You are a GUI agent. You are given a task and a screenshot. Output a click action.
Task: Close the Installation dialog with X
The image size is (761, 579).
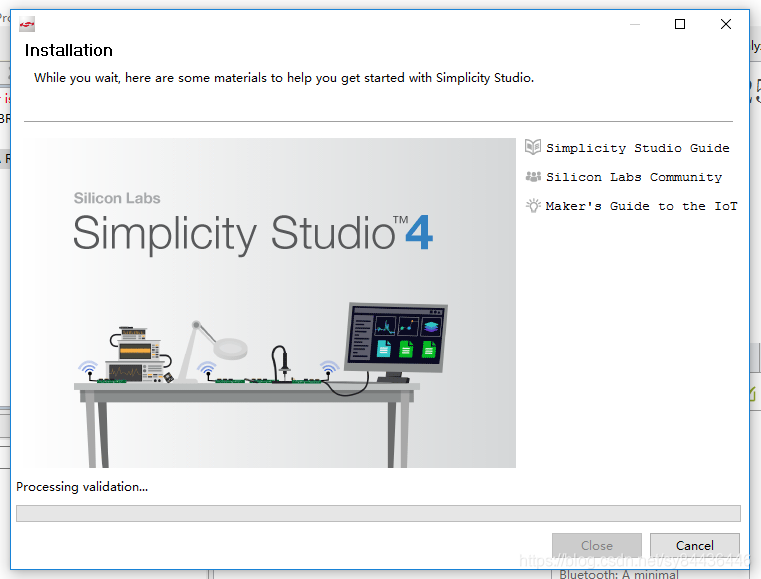(726, 24)
